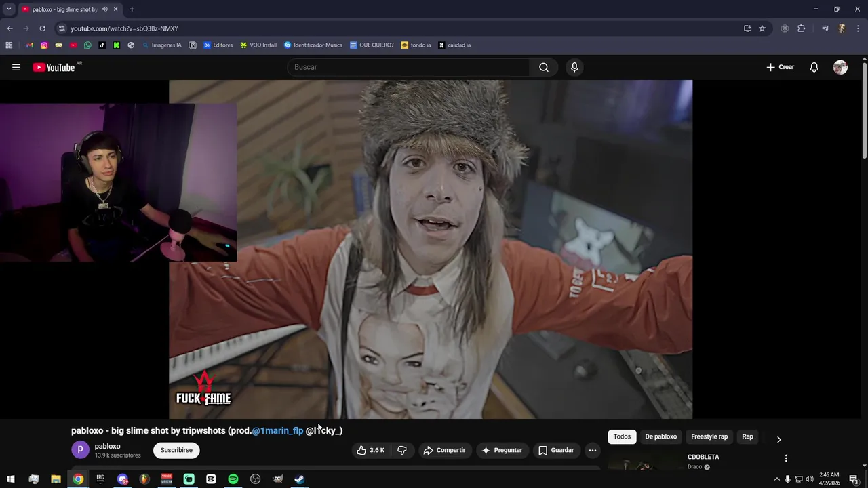Click the main video player frame
This screenshot has height=488, width=868.
pyautogui.click(x=431, y=249)
